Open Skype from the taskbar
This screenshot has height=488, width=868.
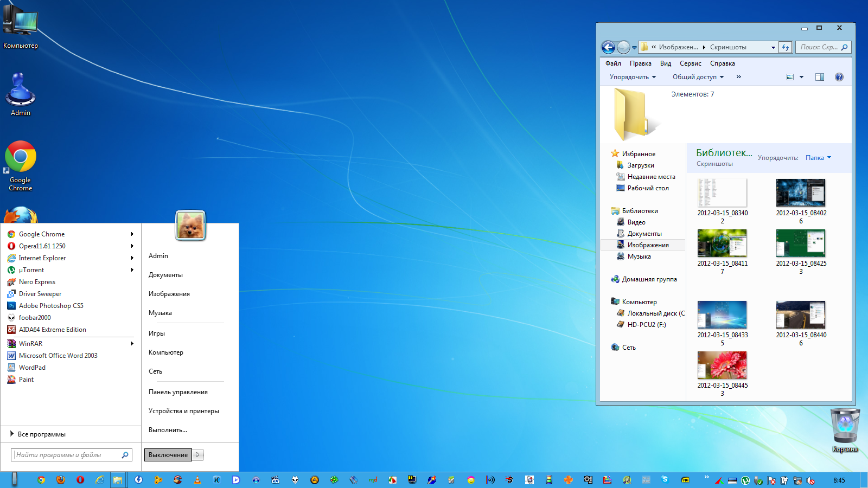(665, 480)
